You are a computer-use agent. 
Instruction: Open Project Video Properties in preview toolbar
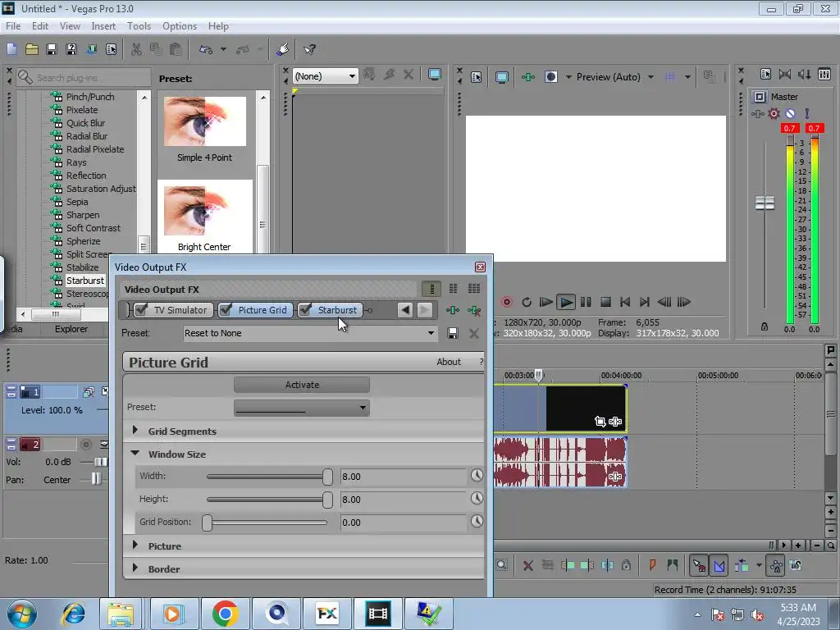pos(477,77)
